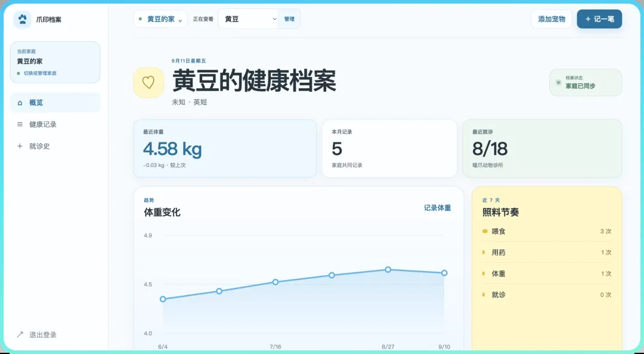
Task: Click the −0.03 kg · 较上次 text
Action: click(x=165, y=165)
